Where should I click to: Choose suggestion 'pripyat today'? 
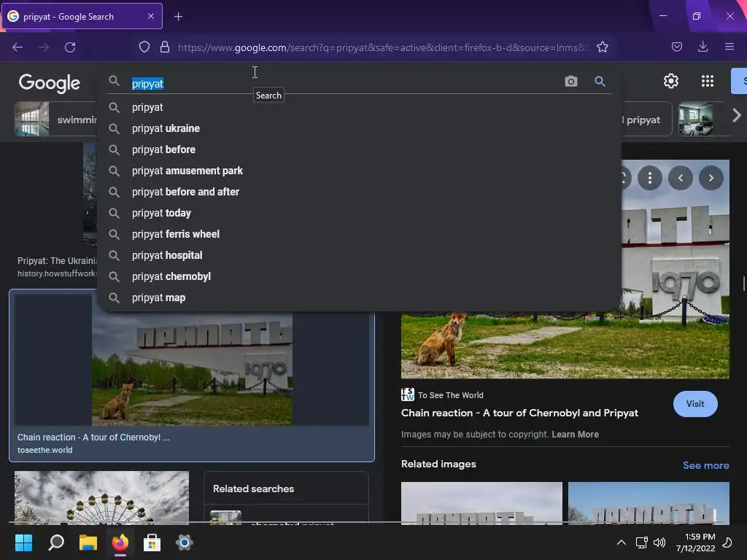tap(359, 214)
